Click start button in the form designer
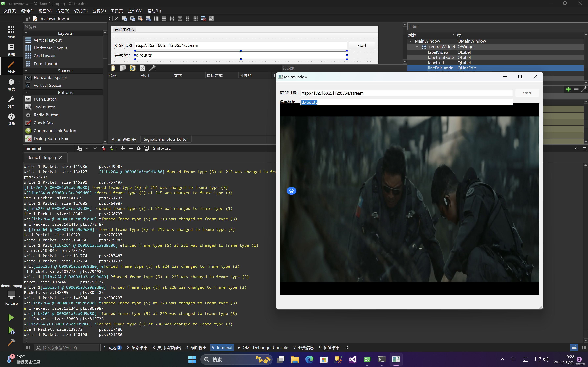Image resolution: width=588 pixels, height=367 pixels. (362, 45)
